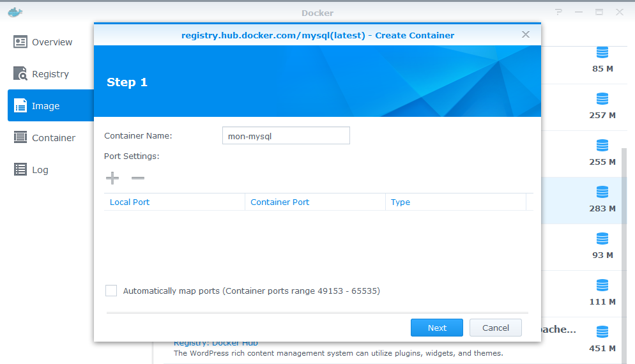Sort by Local Port column header
635x364 pixels.
click(174, 202)
